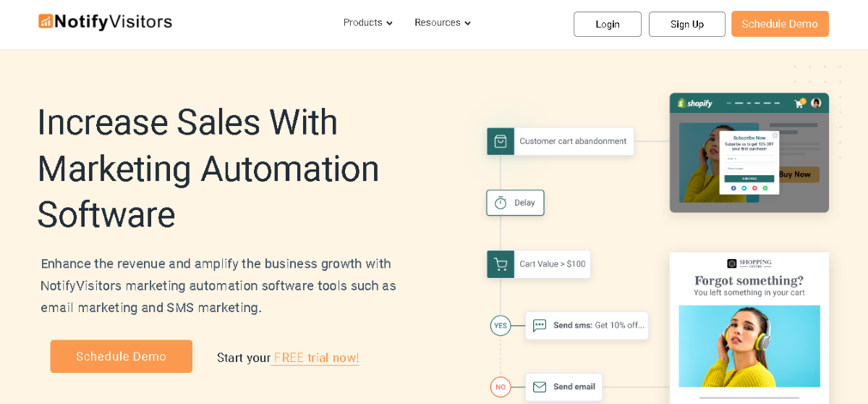Click the Sign Up button

click(687, 24)
